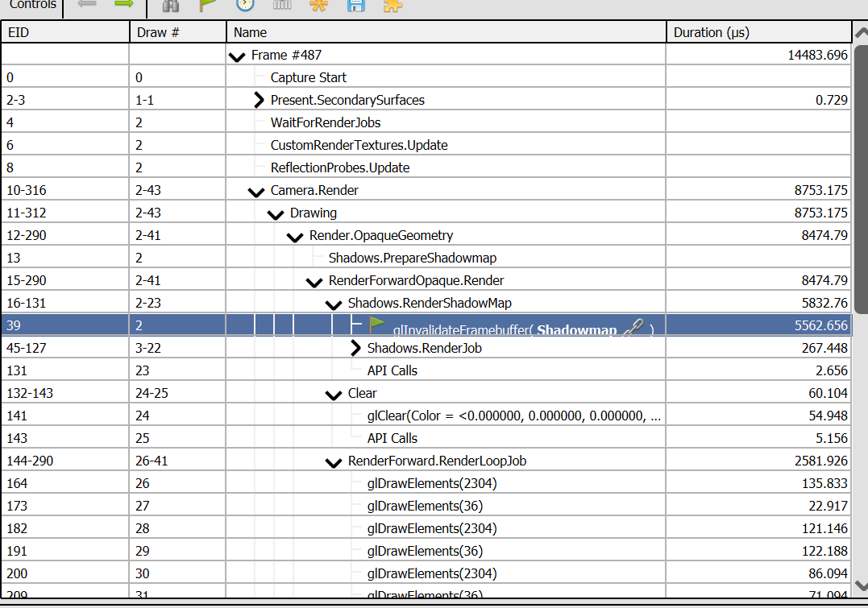Expand Shadows.RenderJob node
Image resolution: width=868 pixels, height=608 pixels.
tap(356, 348)
